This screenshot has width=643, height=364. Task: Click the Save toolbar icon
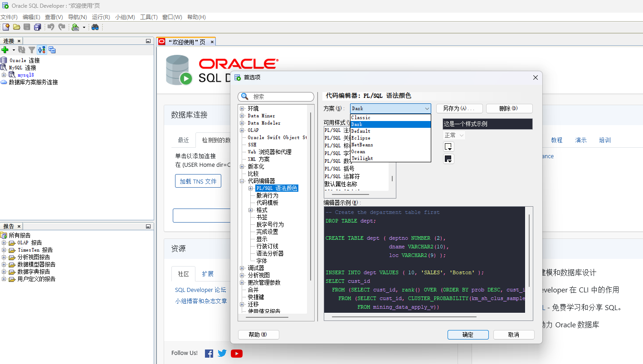point(27,27)
